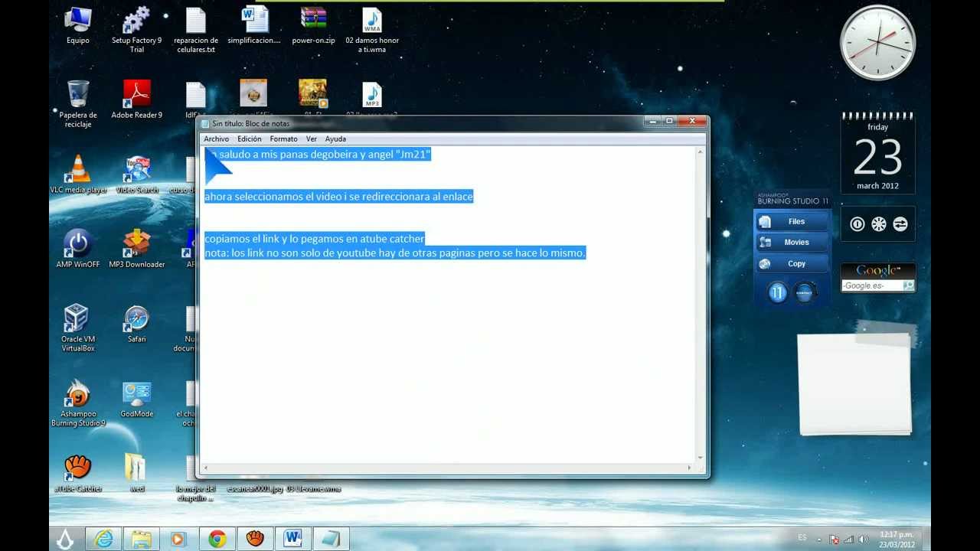Click Movies in Burning Studio gadget

[792, 242]
